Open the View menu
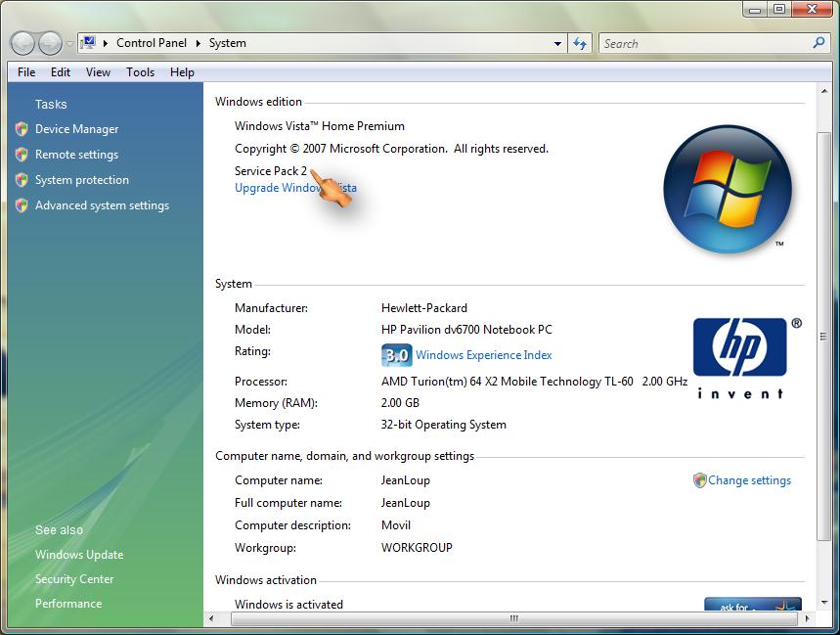This screenshot has width=840, height=635. [98, 72]
